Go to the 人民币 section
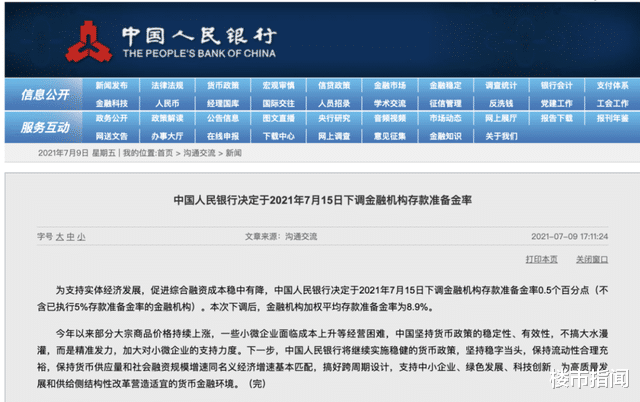 tap(167, 103)
